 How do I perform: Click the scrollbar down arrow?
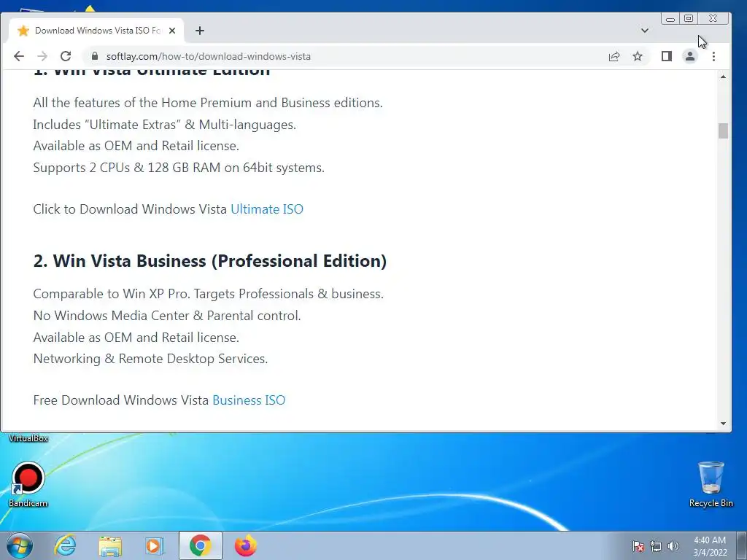click(x=723, y=424)
